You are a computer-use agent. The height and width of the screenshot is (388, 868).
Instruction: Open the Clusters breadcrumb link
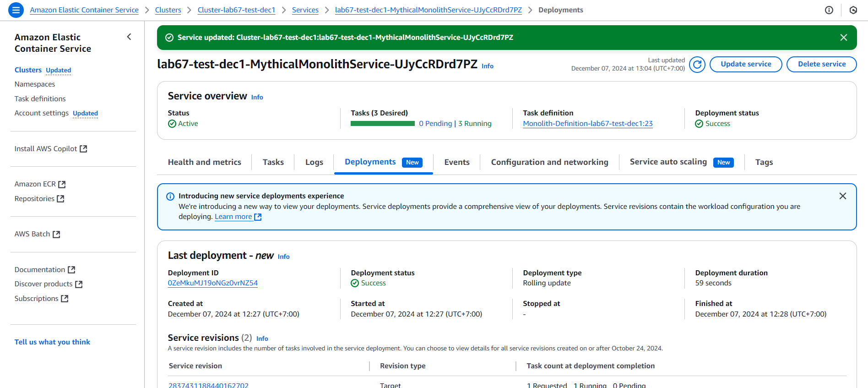(x=168, y=10)
